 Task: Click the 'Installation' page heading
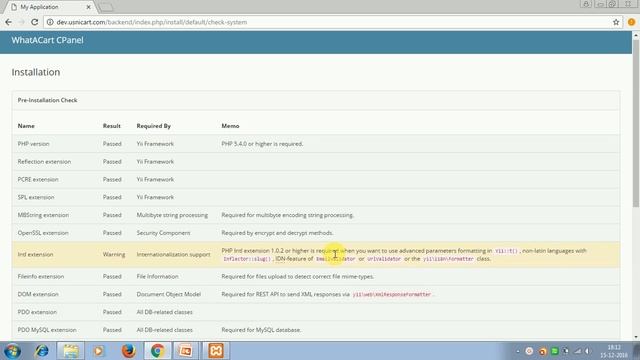(36, 72)
